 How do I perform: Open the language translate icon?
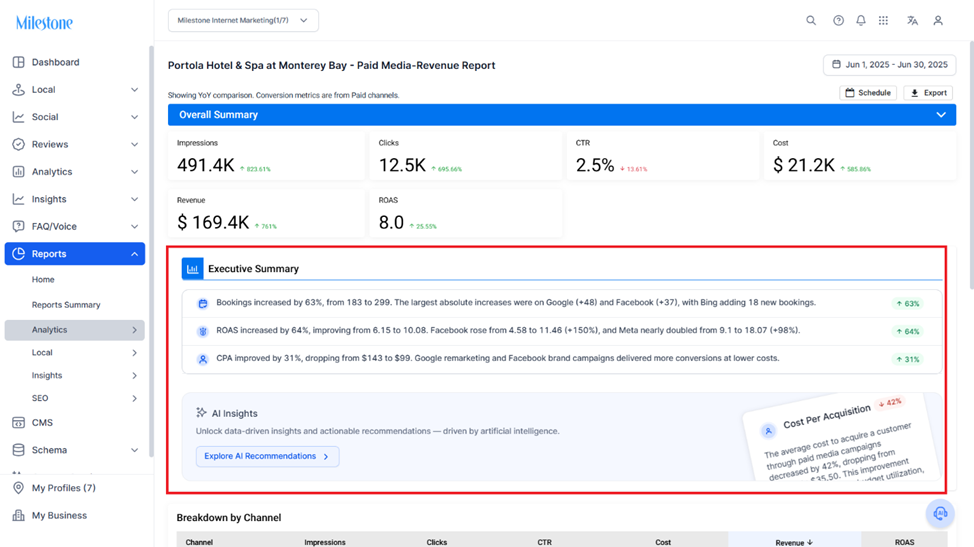click(912, 20)
